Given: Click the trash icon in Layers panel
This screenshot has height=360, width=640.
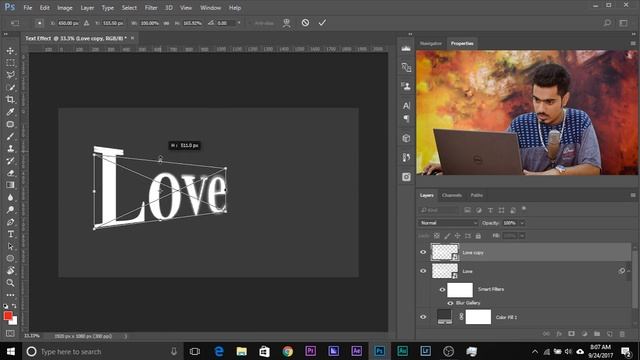Looking at the screenshot, I should point(622,334).
